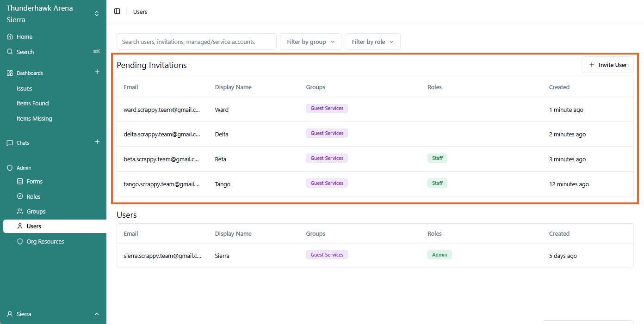Expand the Filter by role dropdown
644x324 pixels.
(372, 42)
